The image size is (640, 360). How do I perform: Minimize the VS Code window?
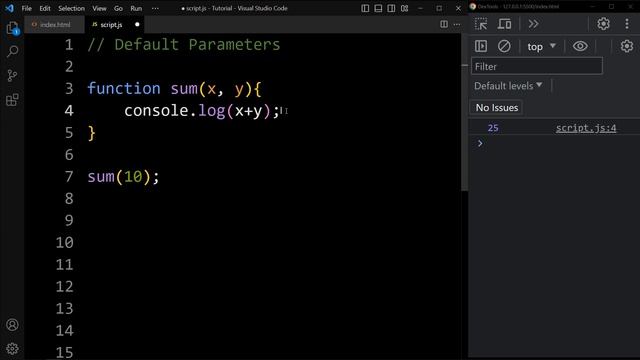[420, 8]
